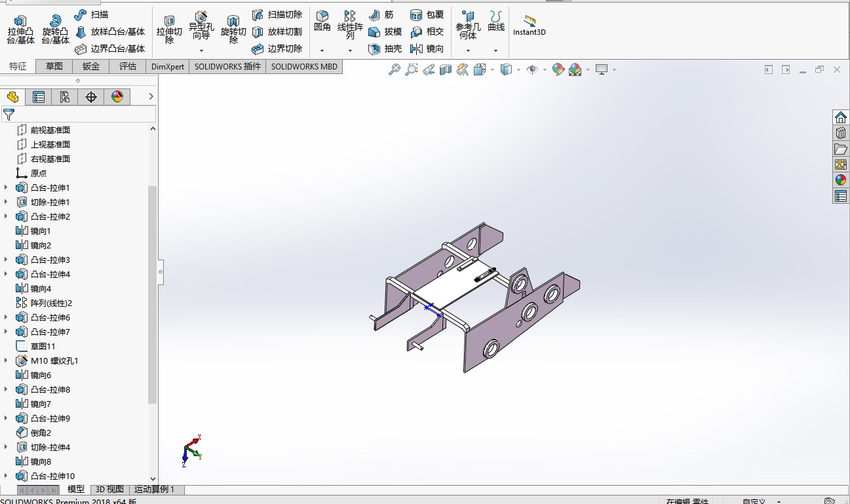Click the 拔模 draft tool
This screenshot has width=850, height=504.
(x=385, y=31)
